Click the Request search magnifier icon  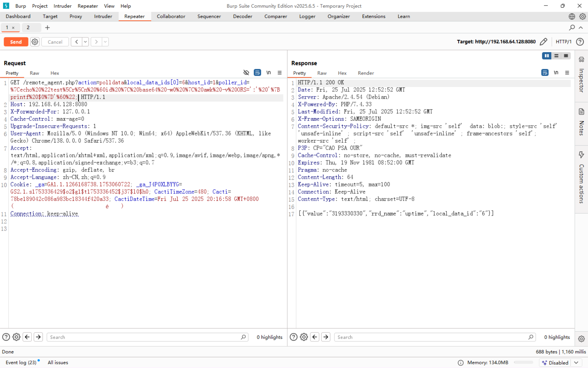(243, 337)
